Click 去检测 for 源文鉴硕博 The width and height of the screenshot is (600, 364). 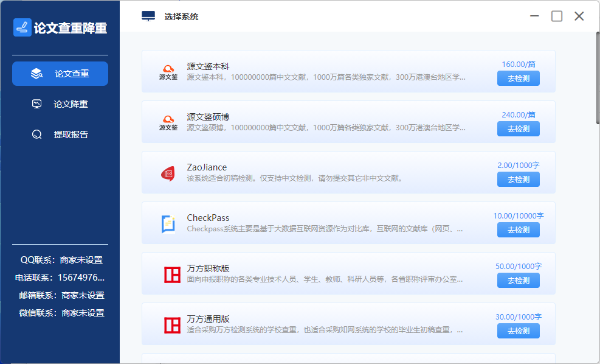(518, 129)
